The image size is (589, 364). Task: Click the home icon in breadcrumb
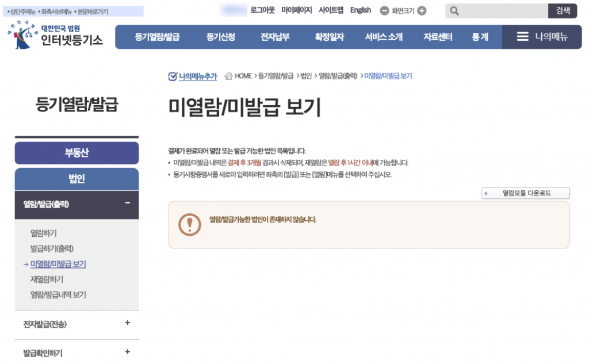pyautogui.click(x=228, y=76)
